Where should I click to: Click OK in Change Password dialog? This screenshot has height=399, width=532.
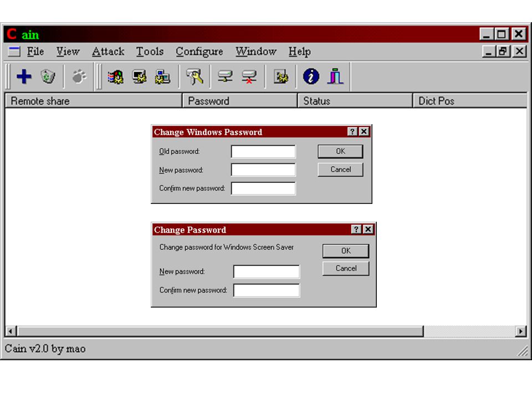click(346, 250)
